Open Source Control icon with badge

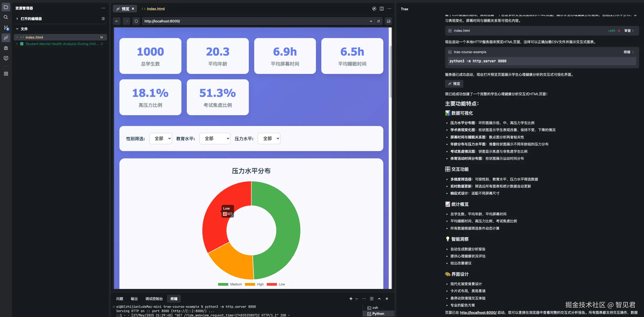point(6,28)
